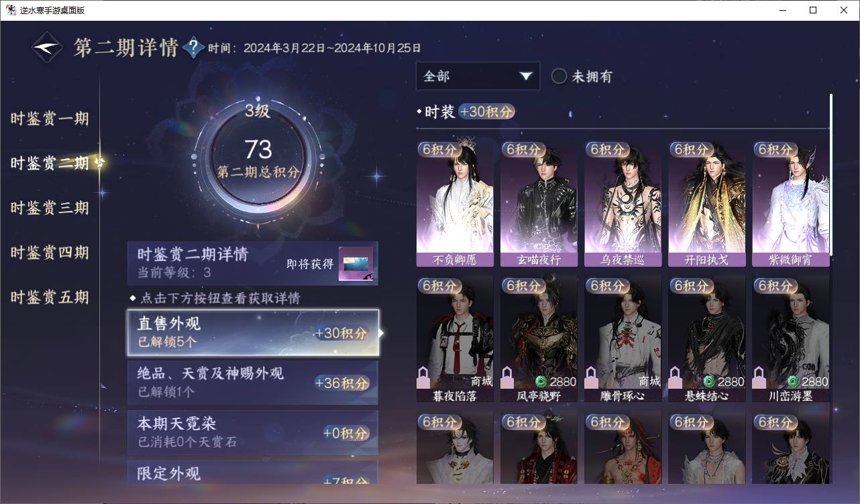Click the app icon in title bar

(x=11, y=10)
